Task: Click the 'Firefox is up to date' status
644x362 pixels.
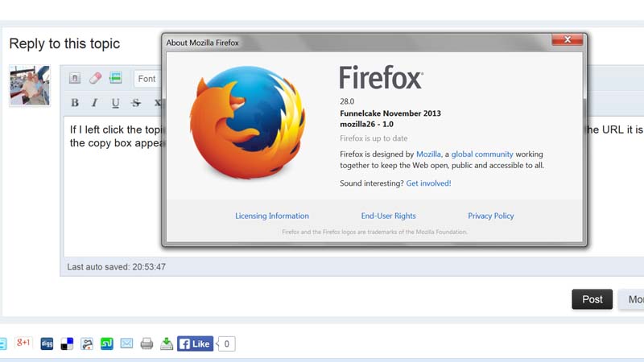Action: (x=374, y=138)
